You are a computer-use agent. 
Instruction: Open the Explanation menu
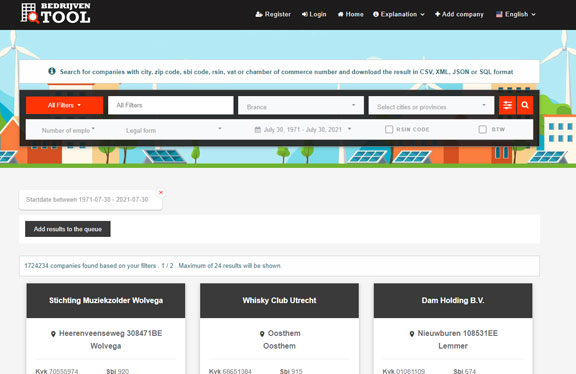point(399,14)
